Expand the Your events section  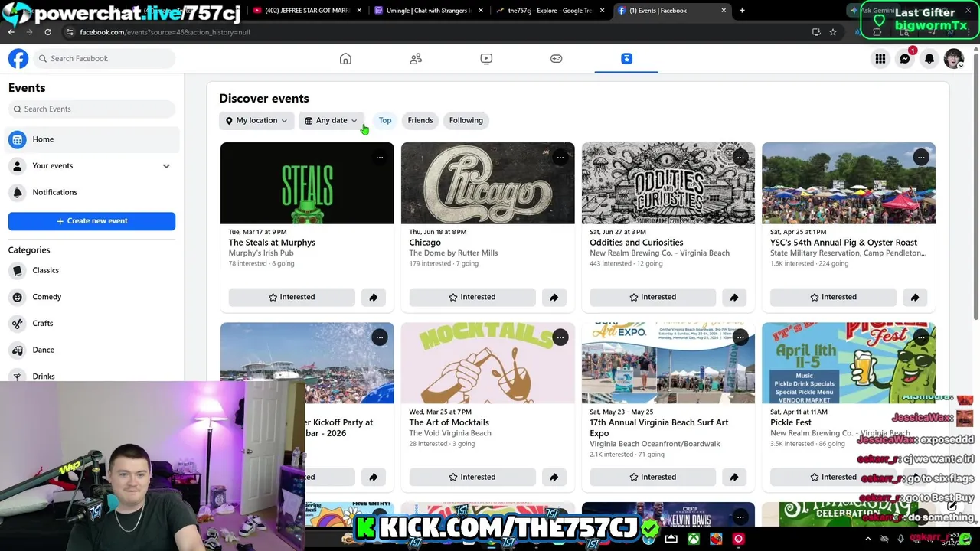pos(166,166)
